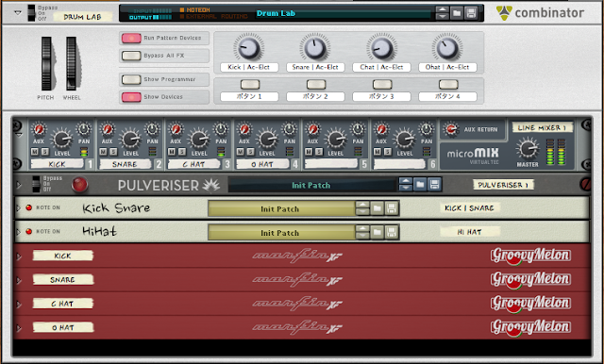Adjust the Chat | Ac-Elct rotary knob
This screenshot has height=364, width=604.
click(x=381, y=48)
